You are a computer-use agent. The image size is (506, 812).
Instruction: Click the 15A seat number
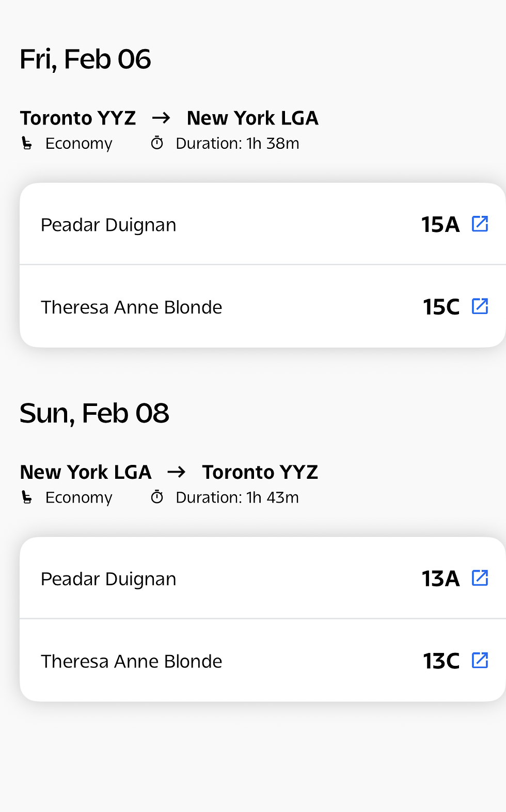coord(440,225)
